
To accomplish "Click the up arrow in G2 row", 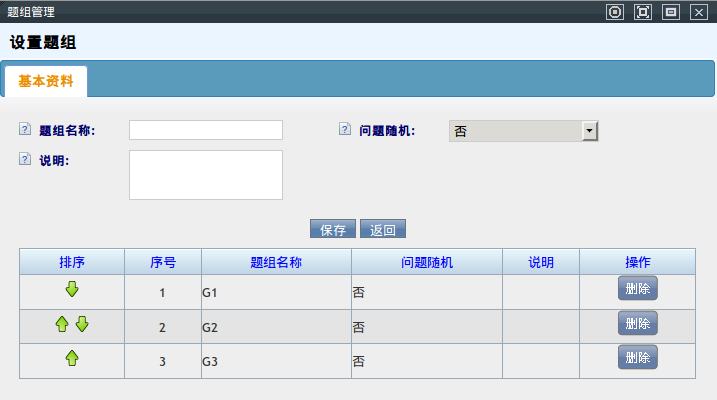I will (x=62, y=324).
